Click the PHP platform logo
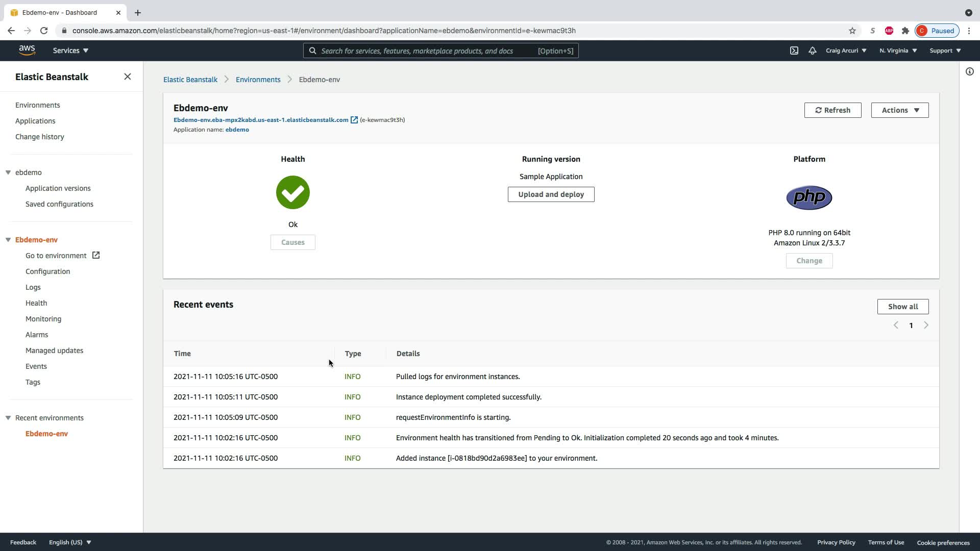This screenshot has width=980, height=551. click(x=809, y=197)
